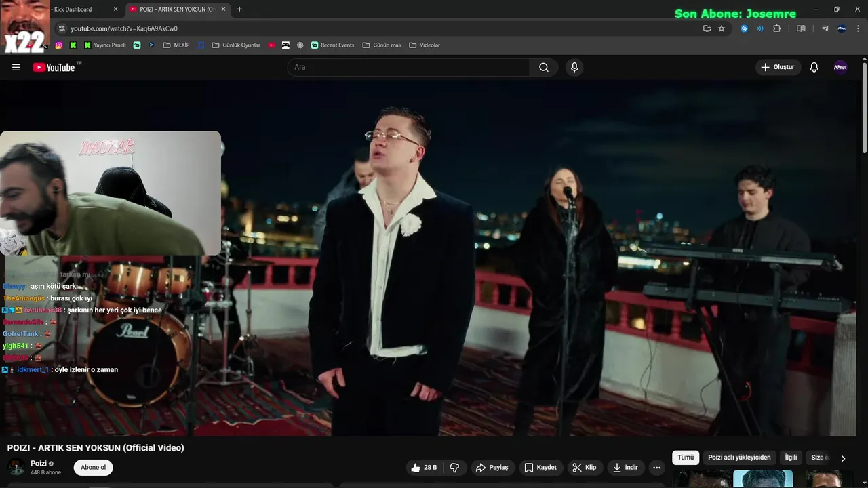Start voice search with the microphone icon

(x=574, y=67)
